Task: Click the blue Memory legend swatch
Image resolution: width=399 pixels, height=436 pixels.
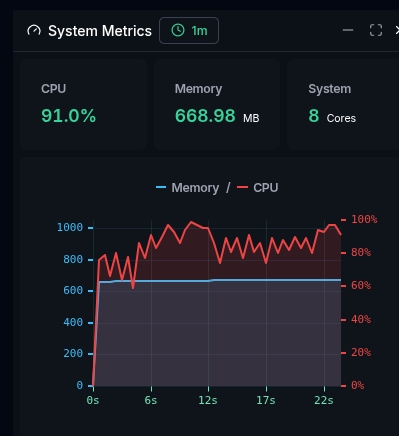Action: (x=161, y=187)
